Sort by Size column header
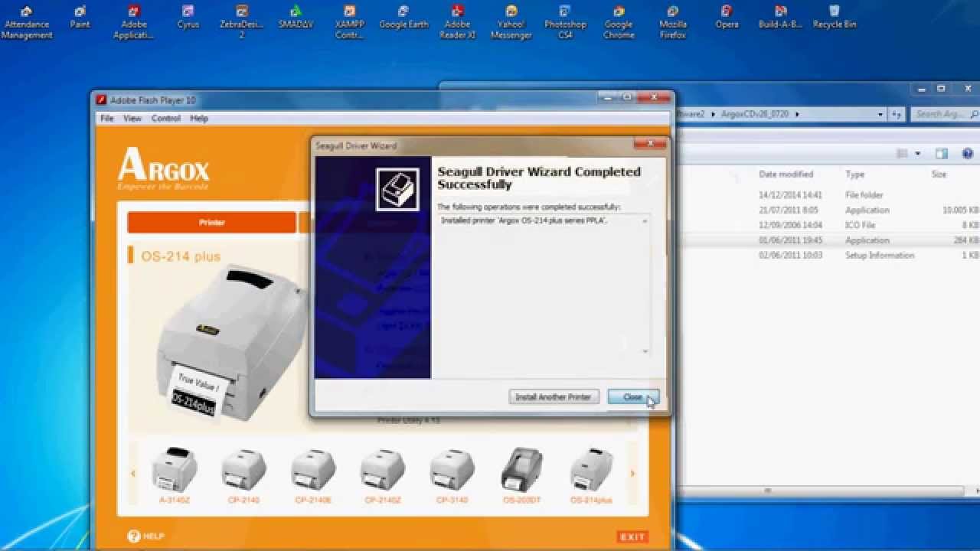Screen dimensions: 980x551 click(939, 174)
